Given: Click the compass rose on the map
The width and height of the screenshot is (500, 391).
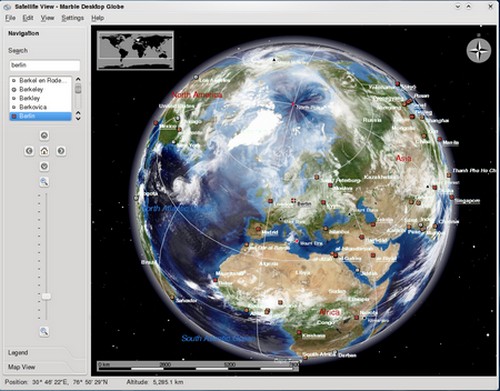Looking at the screenshot, I should 479,51.
